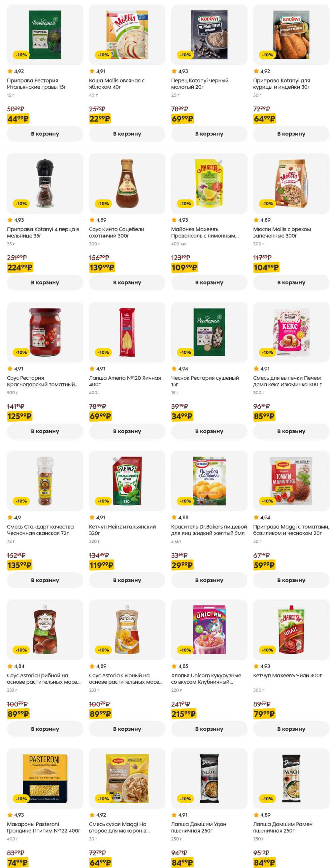
Task: Add Печем дома кекс Изюминка to cart
Action: (291, 431)
